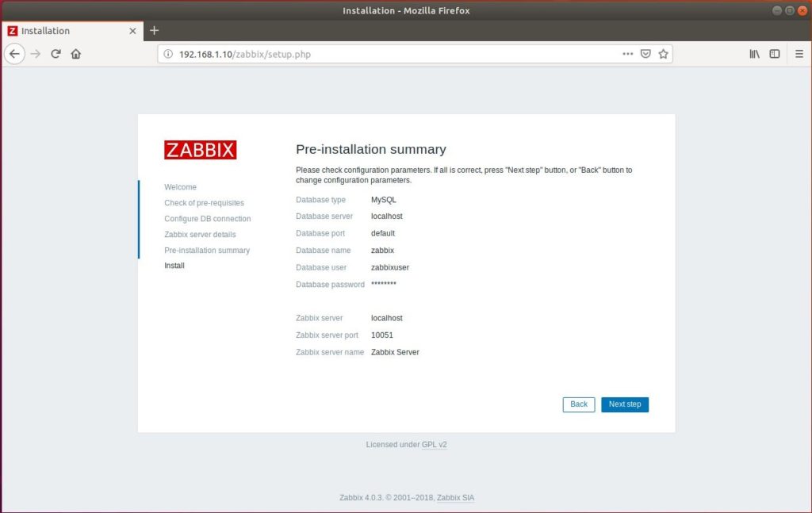Go back using the browser back arrow
The height and width of the screenshot is (513, 812).
(14, 54)
